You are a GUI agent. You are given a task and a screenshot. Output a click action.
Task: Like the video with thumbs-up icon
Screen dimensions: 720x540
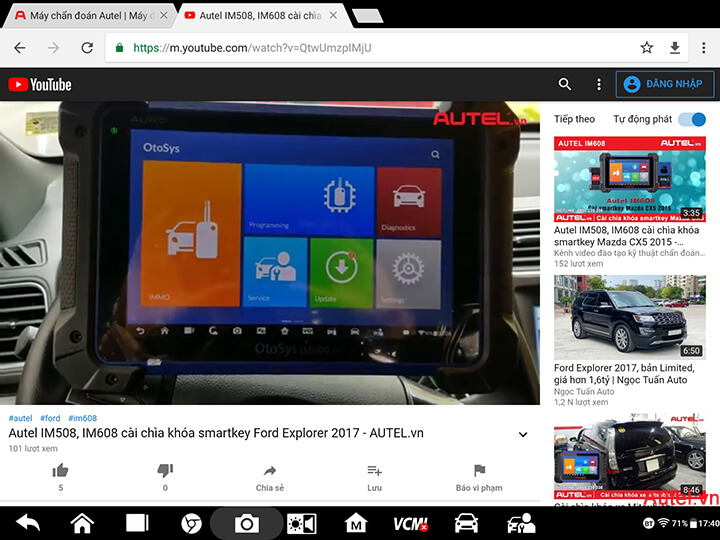click(x=60, y=470)
